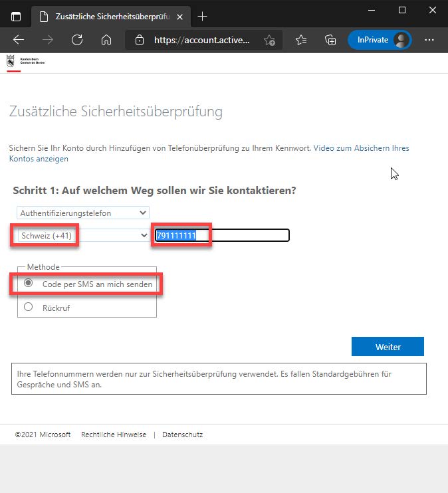Click the phone number input field
This screenshot has height=493, width=448.
coord(223,235)
